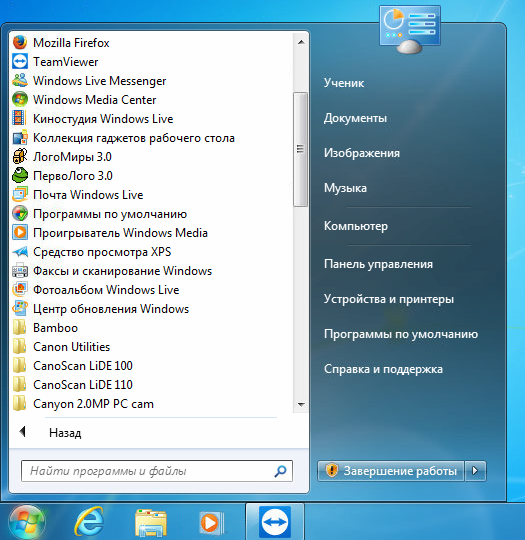Click the Центр обновления Windows label
The width and height of the screenshot is (525, 540).
(x=111, y=309)
